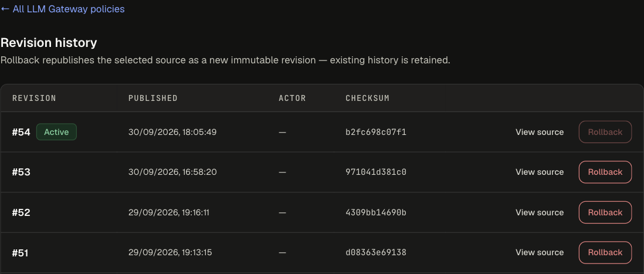Click the actor dash in row #54
The width and height of the screenshot is (644, 274).
tap(282, 132)
